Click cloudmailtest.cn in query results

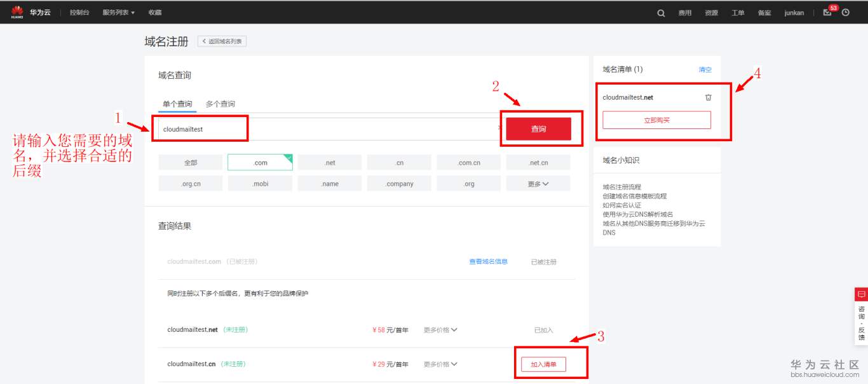(x=191, y=364)
